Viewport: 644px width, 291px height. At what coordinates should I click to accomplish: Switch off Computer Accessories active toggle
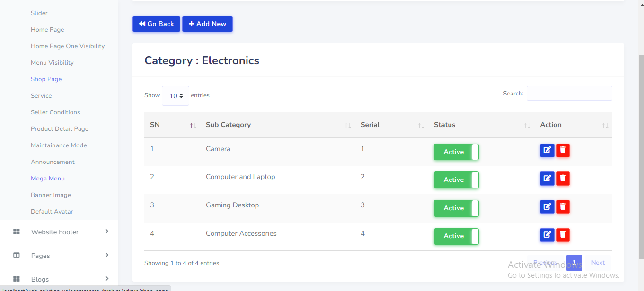click(x=456, y=236)
